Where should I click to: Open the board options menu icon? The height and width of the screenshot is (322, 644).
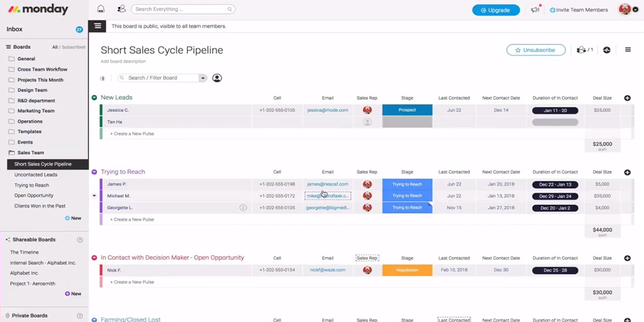628,50
